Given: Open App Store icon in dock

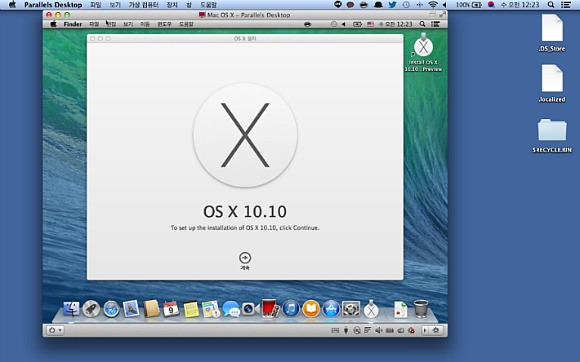Looking at the screenshot, I should pyautogui.click(x=331, y=309).
